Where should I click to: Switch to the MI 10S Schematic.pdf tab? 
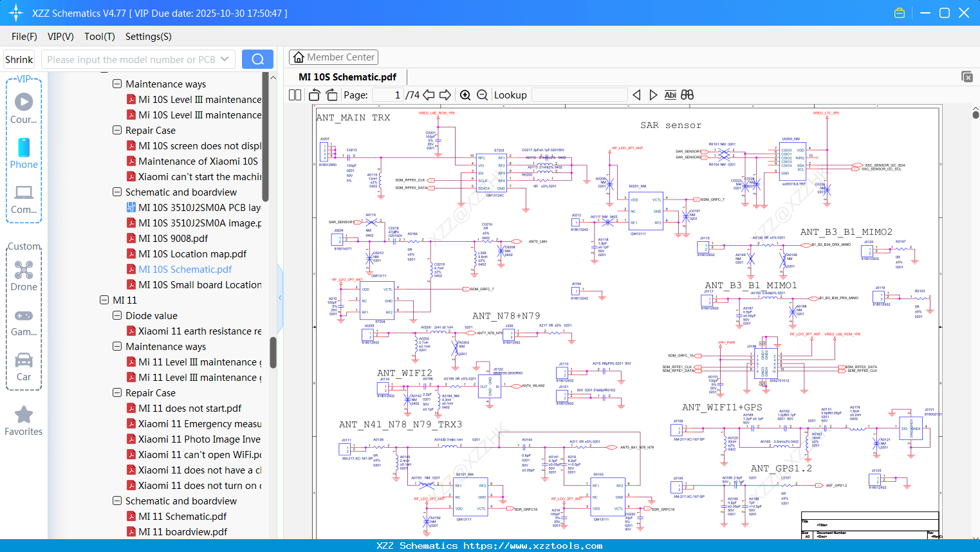347,77
